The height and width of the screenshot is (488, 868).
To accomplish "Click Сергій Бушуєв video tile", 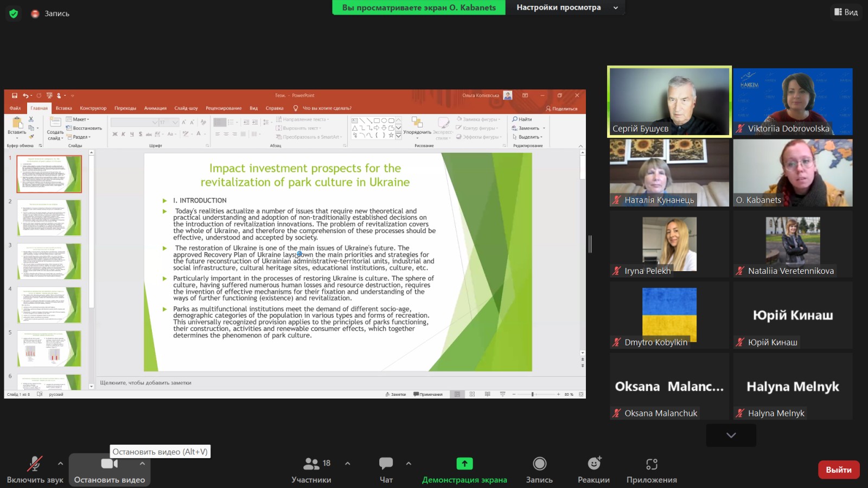I will click(x=669, y=101).
